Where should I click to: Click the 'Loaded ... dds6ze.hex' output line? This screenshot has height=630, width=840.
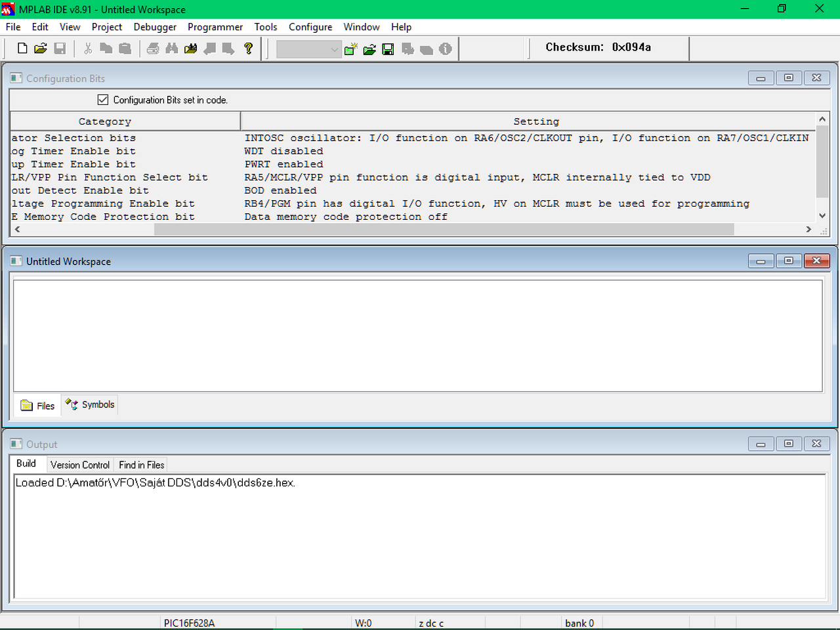tap(156, 482)
